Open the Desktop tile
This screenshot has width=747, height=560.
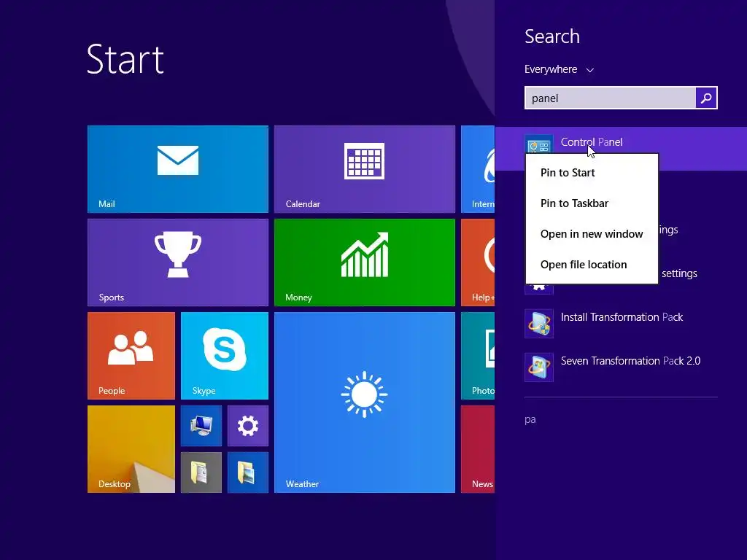pos(131,449)
